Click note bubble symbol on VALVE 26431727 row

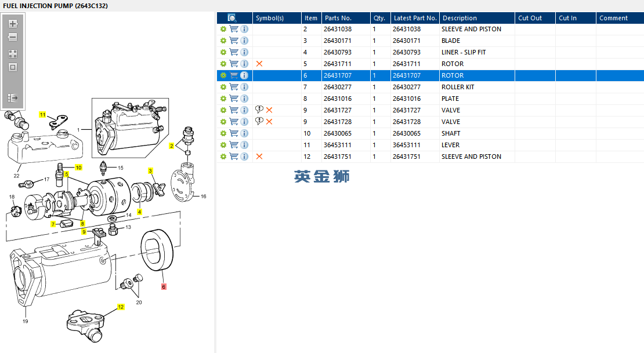(259, 110)
